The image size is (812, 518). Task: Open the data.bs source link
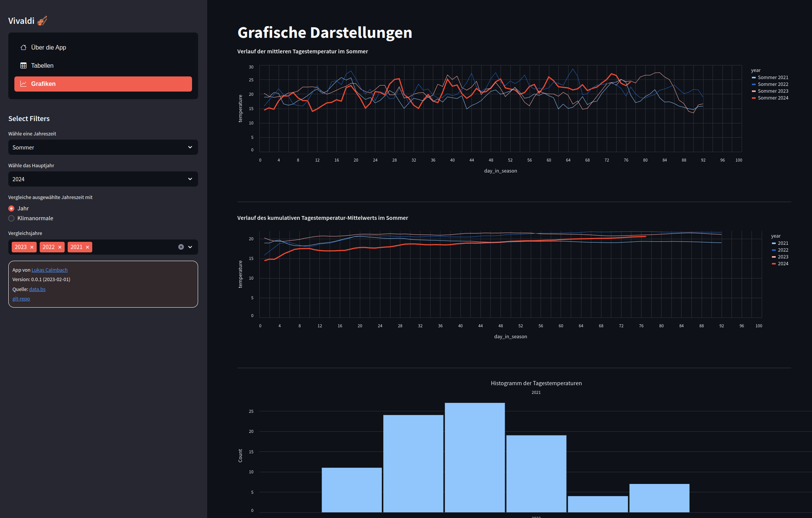[37, 289]
